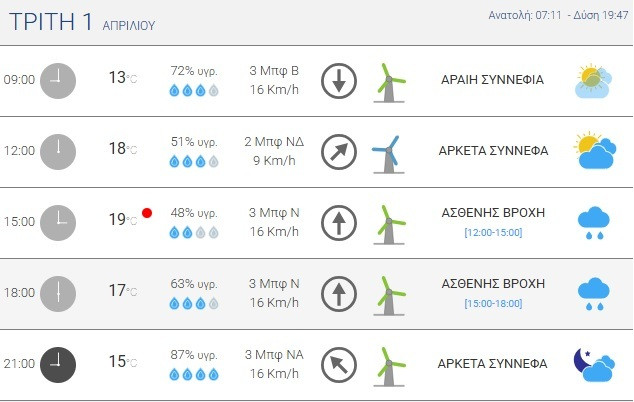This screenshot has height=402, width=634.
Task: Click the 21:00 moon and cloud icon
Action: coord(593,366)
